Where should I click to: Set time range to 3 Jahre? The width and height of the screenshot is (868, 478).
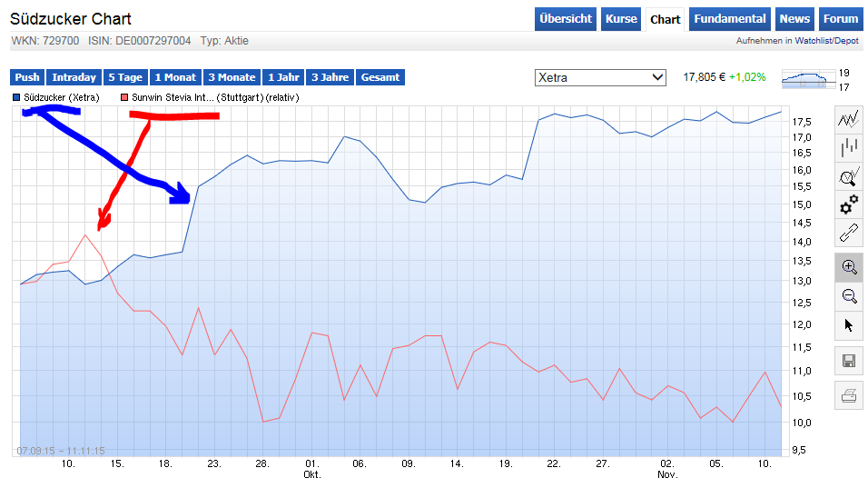click(330, 77)
